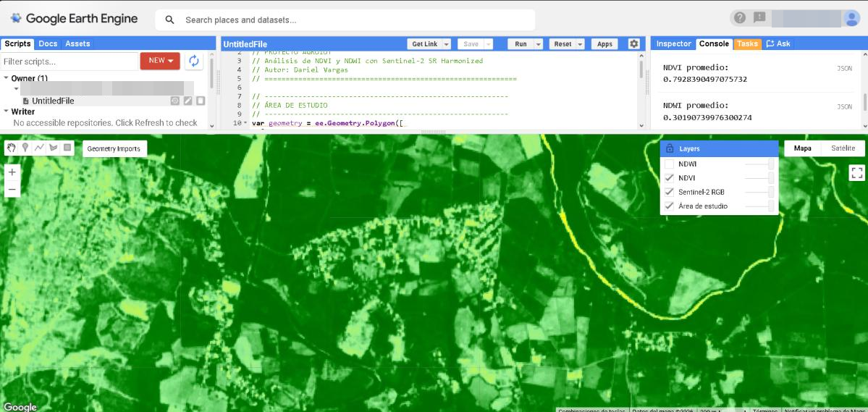868x412 pixels.
Task: Open Get Link dropdown arrow
Action: click(x=446, y=43)
